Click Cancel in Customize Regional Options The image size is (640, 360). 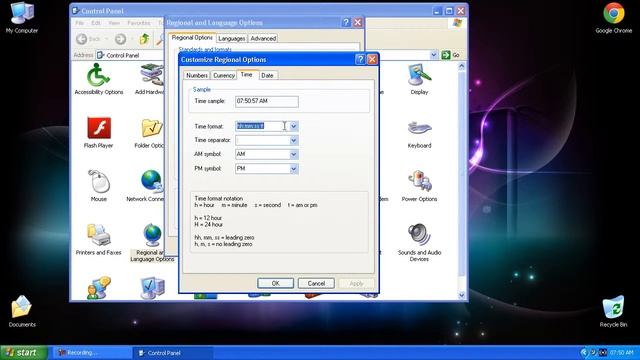(316, 283)
